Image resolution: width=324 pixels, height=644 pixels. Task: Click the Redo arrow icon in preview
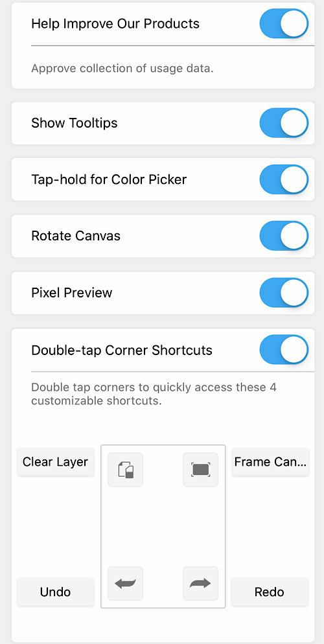click(200, 583)
